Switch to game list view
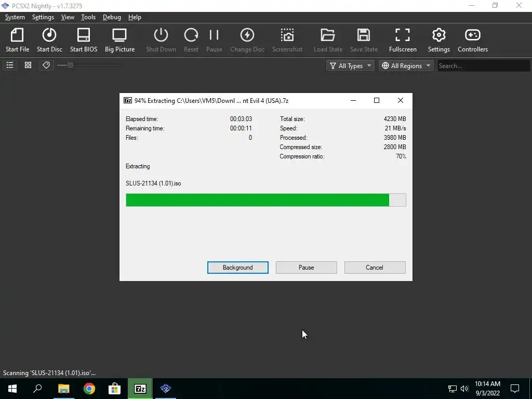The image size is (532, 399). click(10, 65)
